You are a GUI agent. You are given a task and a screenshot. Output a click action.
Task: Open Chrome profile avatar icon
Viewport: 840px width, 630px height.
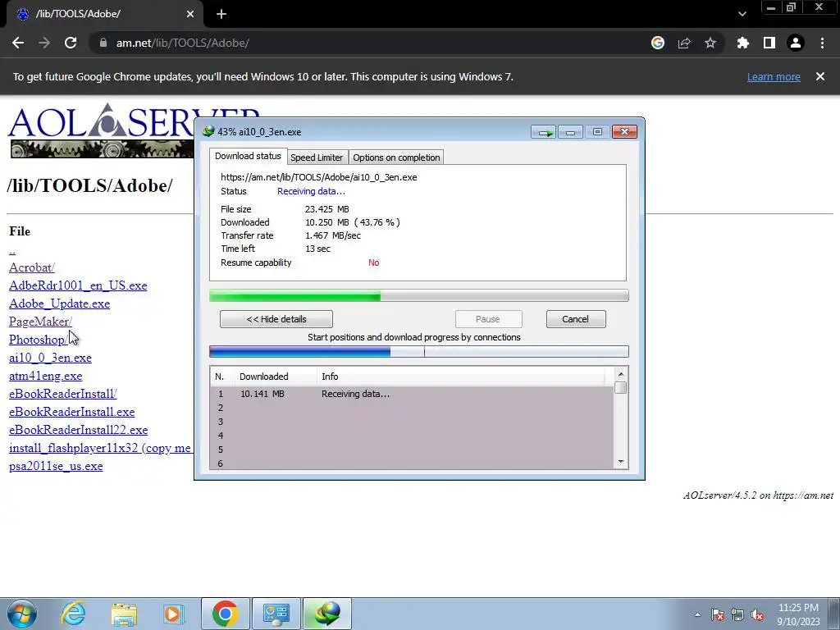(796, 43)
